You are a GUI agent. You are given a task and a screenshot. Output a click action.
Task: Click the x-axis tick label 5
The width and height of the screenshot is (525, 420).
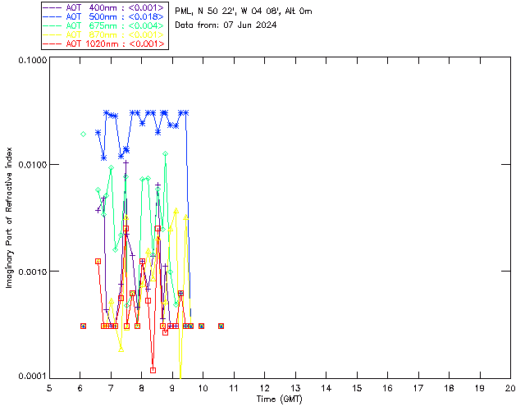coord(49,388)
